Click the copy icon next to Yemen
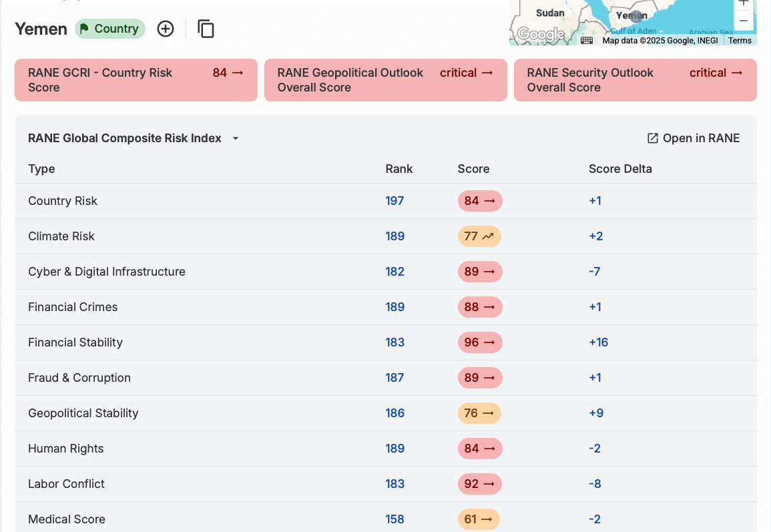Screen dimensions: 771x532 point(206,29)
